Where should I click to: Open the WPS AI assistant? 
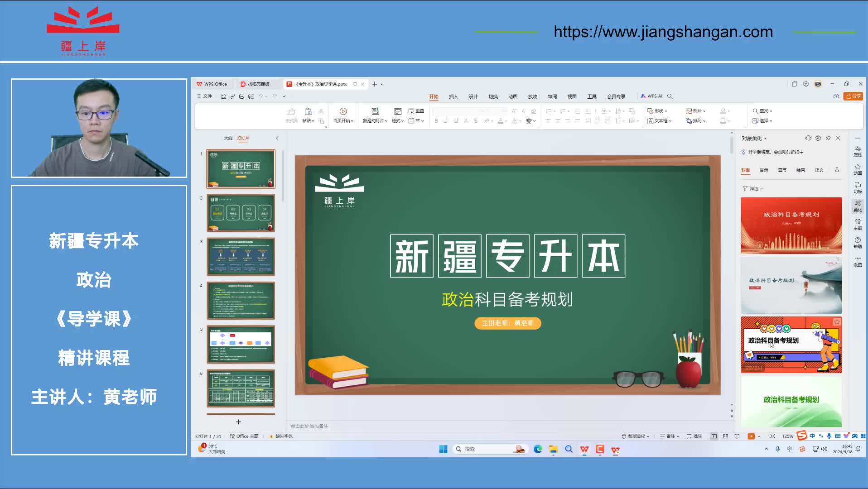point(651,96)
